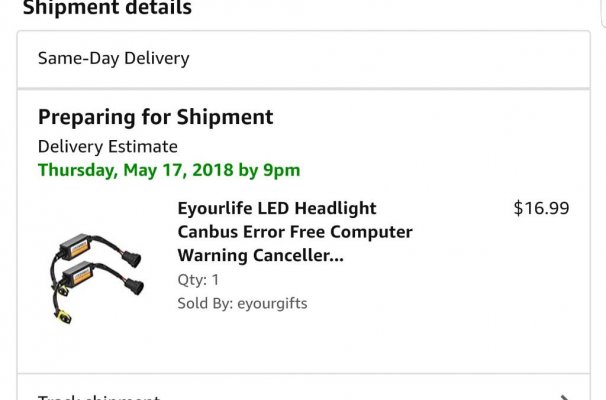Image resolution: width=606 pixels, height=400 pixels.
Task: Click the Canbus Error Free Computer title line
Action: pyautogui.click(x=295, y=232)
